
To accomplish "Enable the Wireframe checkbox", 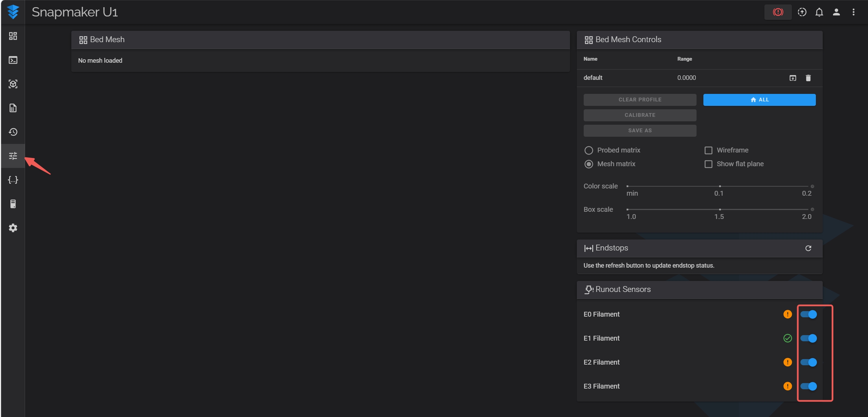I will coord(708,150).
